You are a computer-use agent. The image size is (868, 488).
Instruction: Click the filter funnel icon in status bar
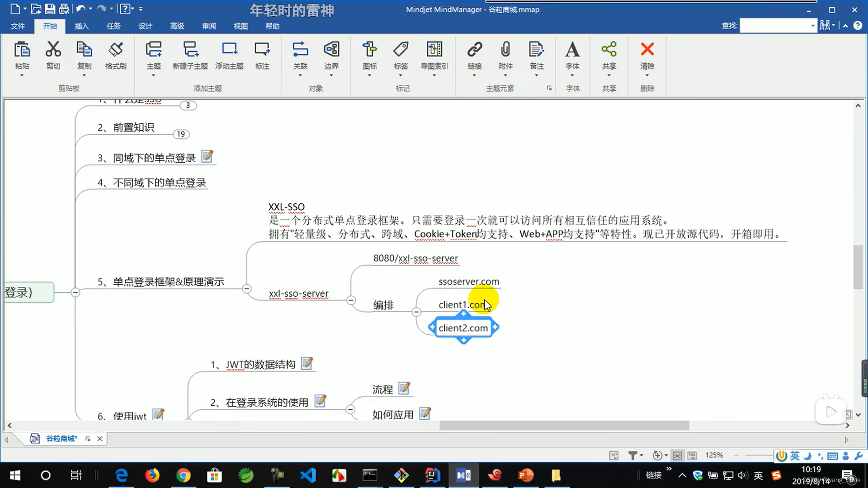coord(633,455)
